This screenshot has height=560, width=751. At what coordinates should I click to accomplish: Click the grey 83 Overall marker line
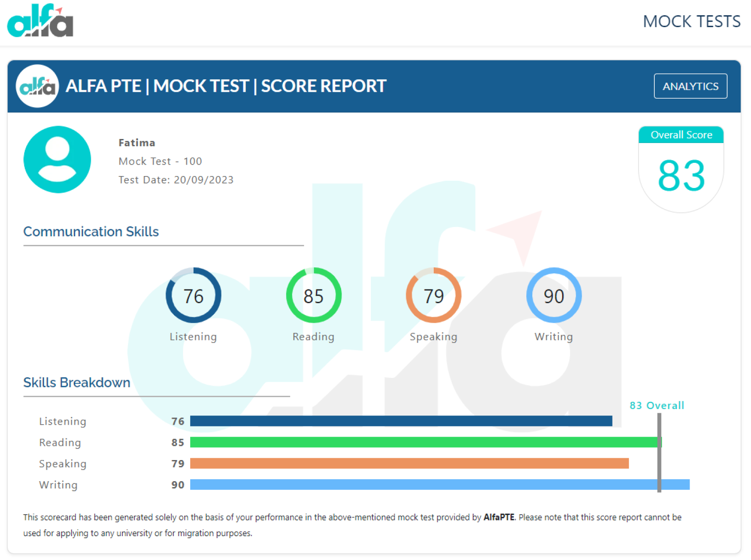point(659,453)
